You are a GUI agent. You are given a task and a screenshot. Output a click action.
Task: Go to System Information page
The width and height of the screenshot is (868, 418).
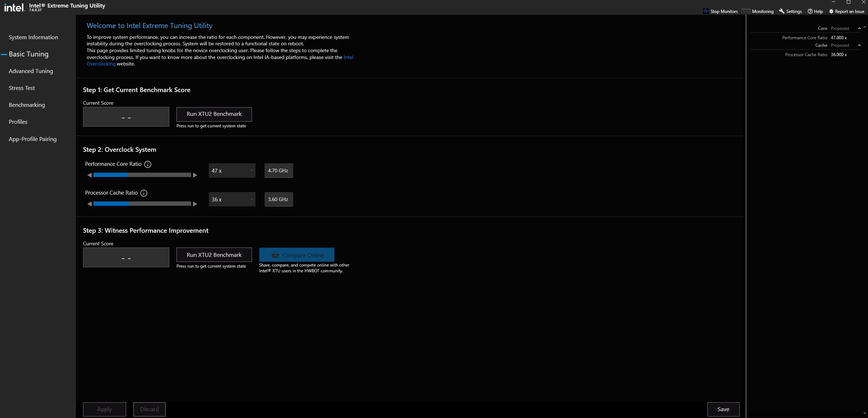33,37
